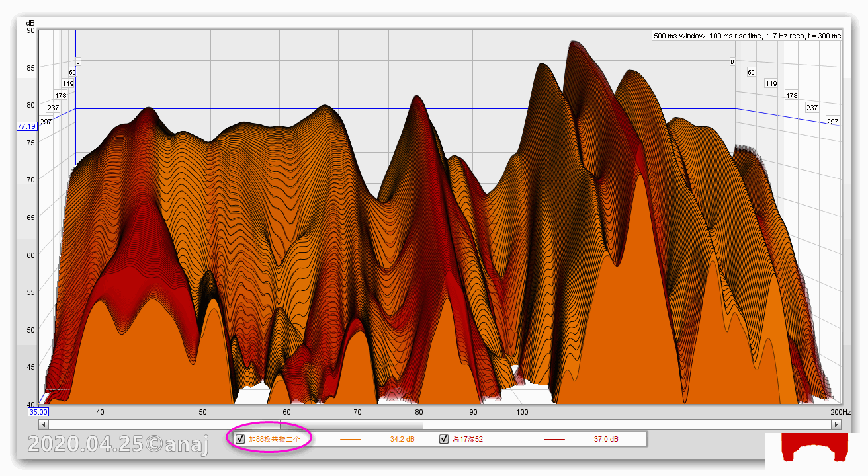Click the 500 ms window info text
868x476 pixels.
pos(748,36)
